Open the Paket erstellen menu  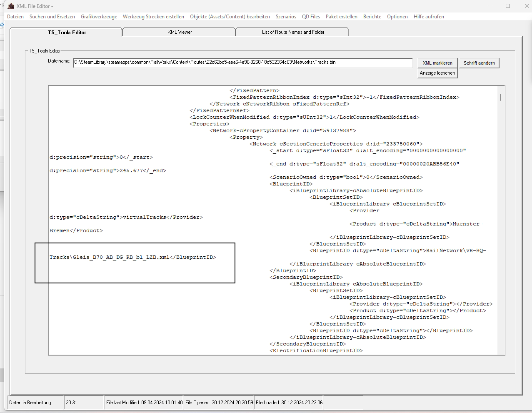[x=341, y=17]
